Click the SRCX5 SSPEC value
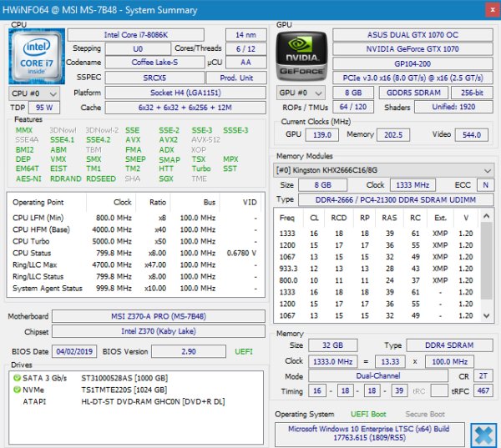501x448 pixels. click(154, 78)
